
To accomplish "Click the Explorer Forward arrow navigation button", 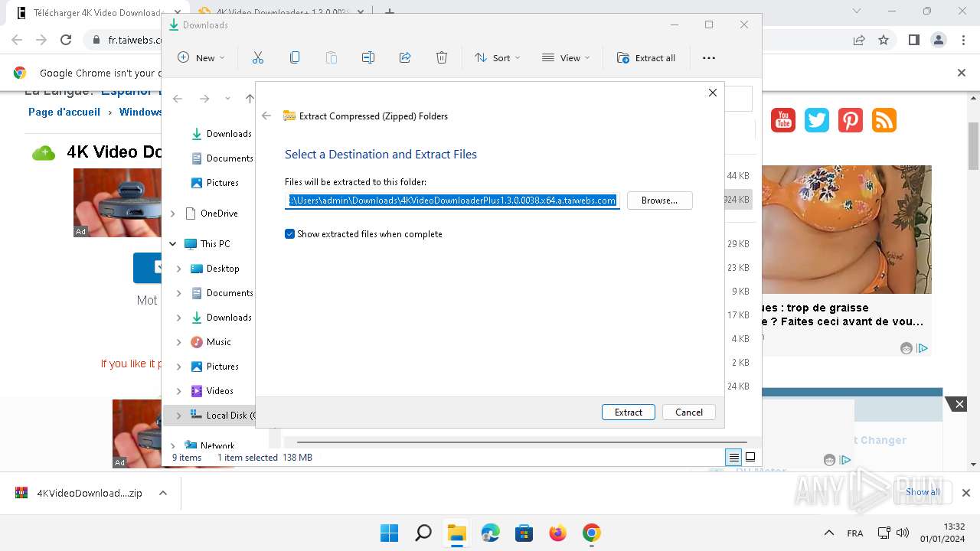I will [204, 98].
